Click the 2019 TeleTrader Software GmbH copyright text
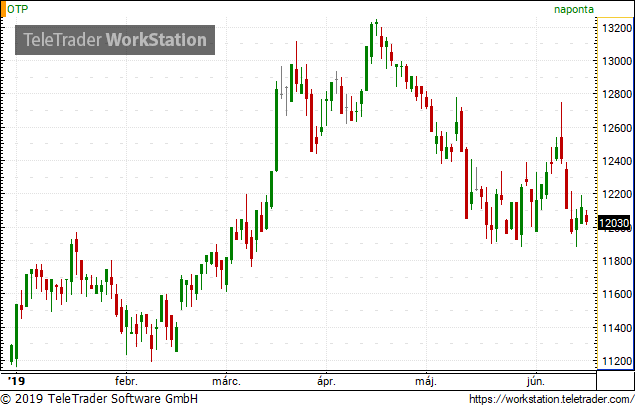 (99, 399)
